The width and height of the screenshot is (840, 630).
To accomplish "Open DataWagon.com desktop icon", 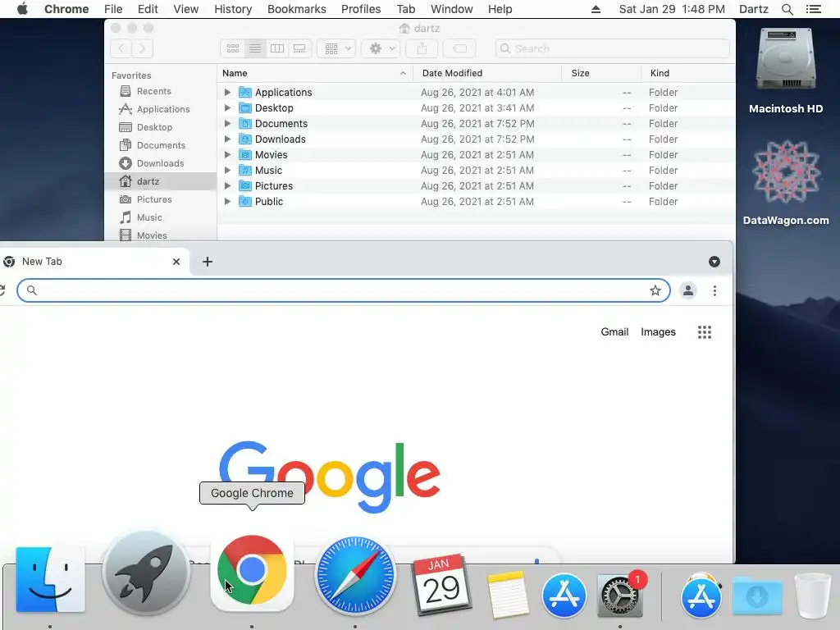I will pos(785,171).
